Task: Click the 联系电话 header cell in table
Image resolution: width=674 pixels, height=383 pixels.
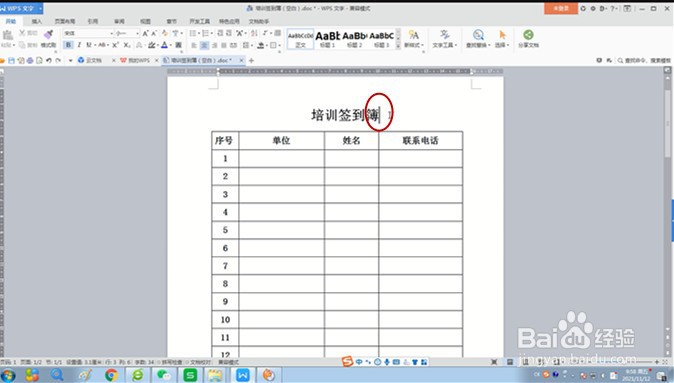Action: click(420, 141)
